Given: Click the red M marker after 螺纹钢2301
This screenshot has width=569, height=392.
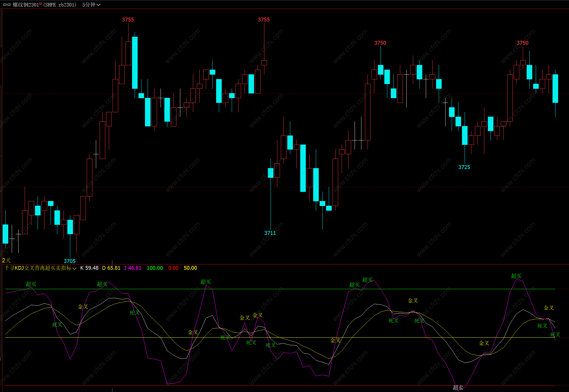Looking at the screenshot, I should 41,4.
